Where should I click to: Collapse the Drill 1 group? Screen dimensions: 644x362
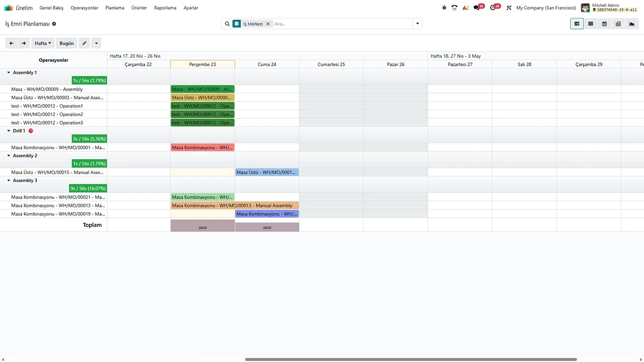9,131
